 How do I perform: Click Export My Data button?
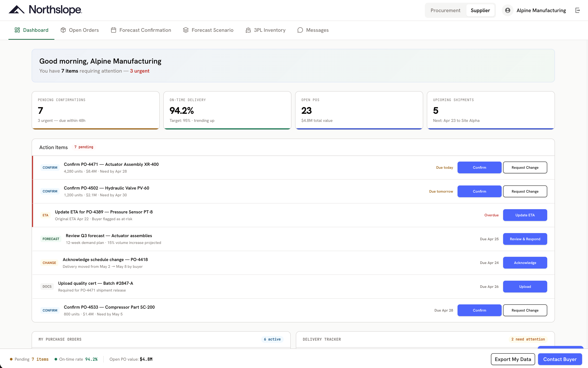coord(513,359)
